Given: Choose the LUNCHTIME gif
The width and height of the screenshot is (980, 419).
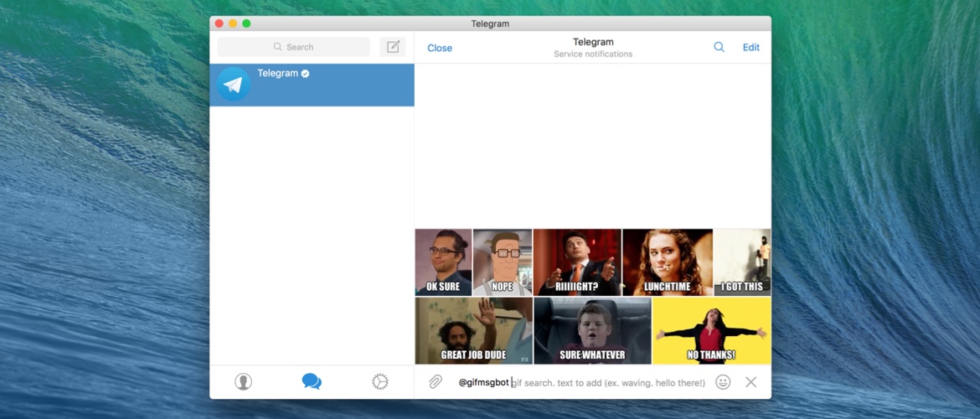Looking at the screenshot, I should click(x=668, y=262).
